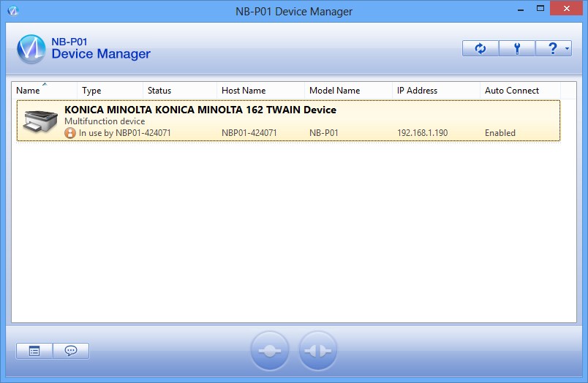
Task: Close the NB-P01 Device Manager window
Action: click(566, 8)
